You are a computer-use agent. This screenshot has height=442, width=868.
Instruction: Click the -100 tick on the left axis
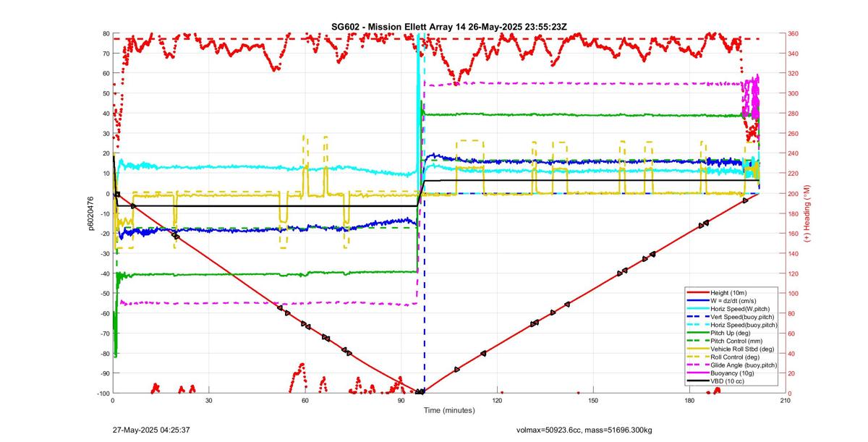102,394
